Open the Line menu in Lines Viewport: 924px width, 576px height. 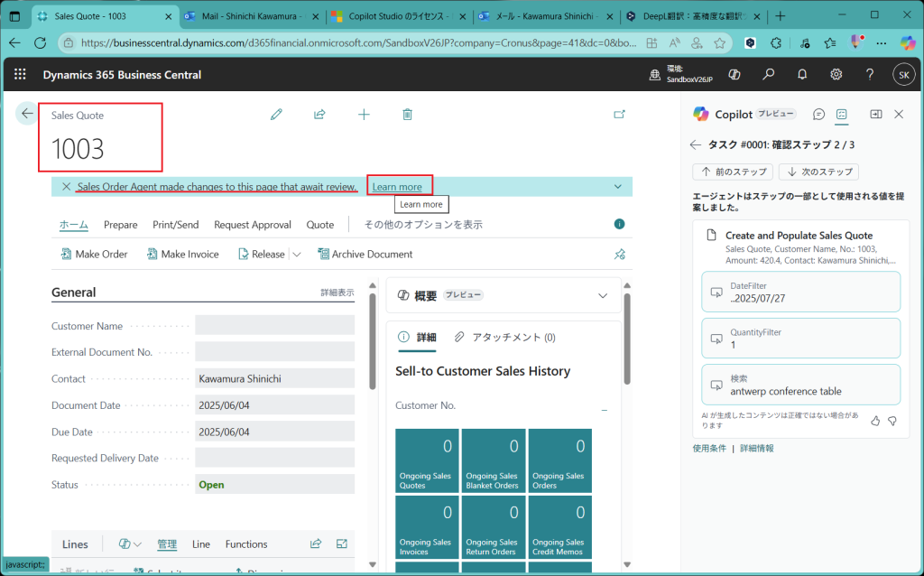click(201, 544)
